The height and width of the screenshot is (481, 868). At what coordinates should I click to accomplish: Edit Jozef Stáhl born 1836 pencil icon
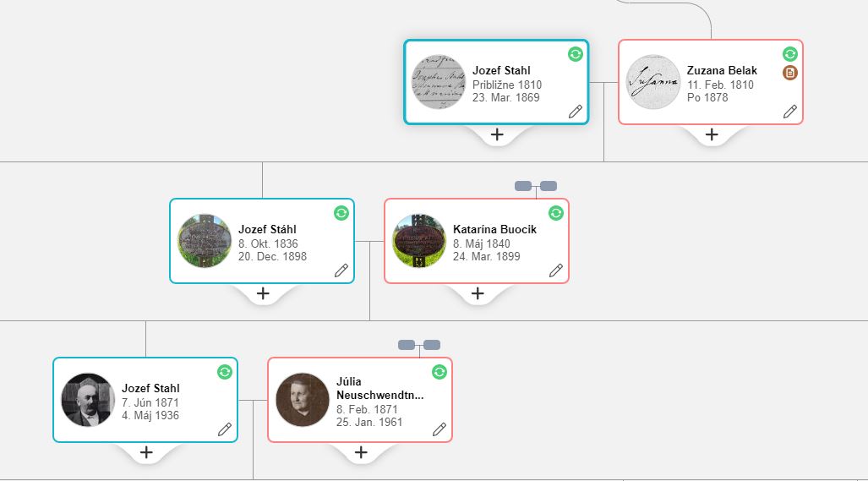[x=341, y=271]
